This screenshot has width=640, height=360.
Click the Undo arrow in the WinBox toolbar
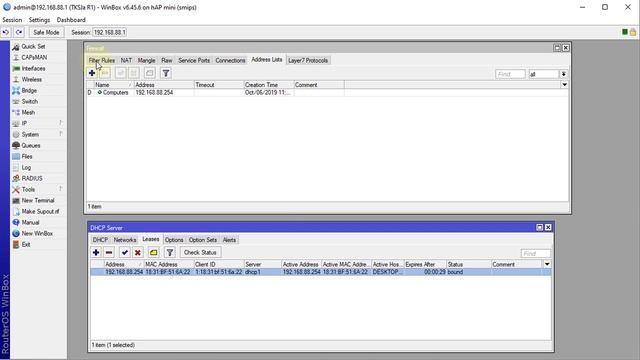pos(6,32)
